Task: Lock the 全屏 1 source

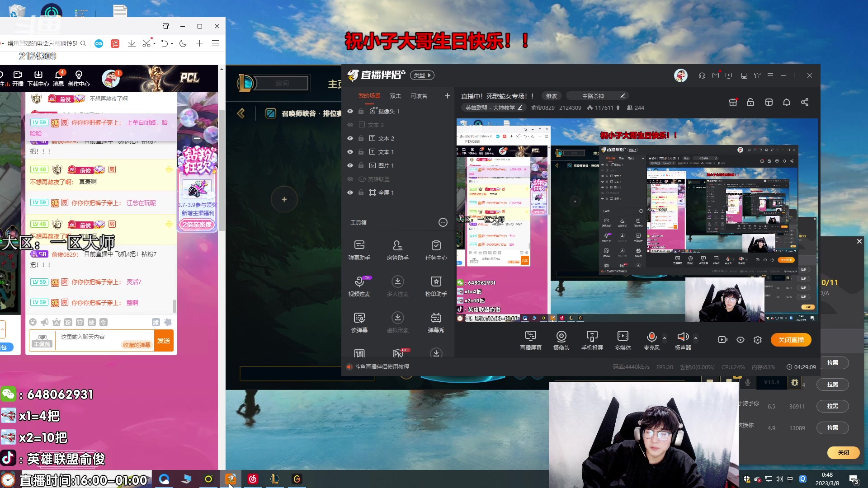Action: click(361, 192)
